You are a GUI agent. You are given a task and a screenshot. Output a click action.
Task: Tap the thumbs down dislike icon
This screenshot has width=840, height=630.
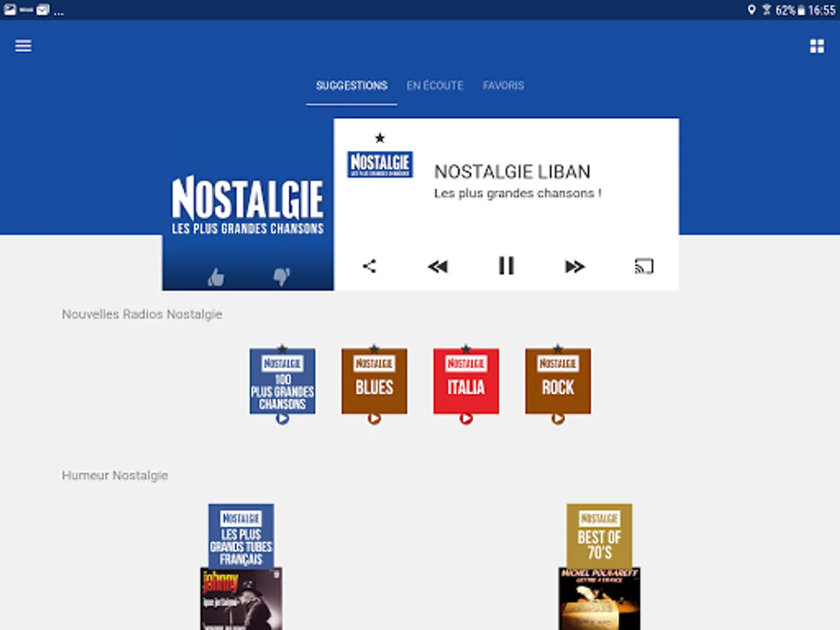pos(281,277)
